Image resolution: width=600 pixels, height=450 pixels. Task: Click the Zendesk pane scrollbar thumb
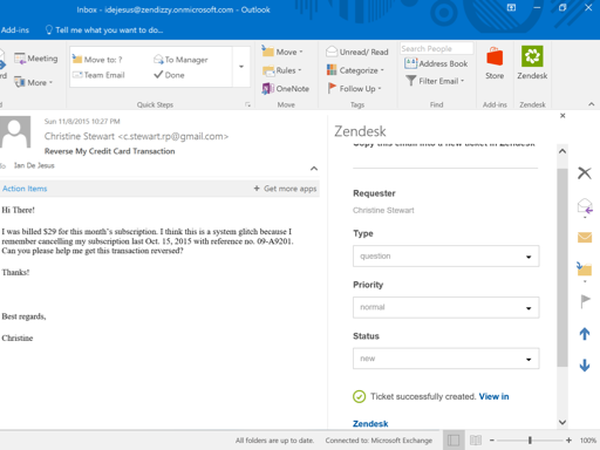pyautogui.click(x=562, y=267)
